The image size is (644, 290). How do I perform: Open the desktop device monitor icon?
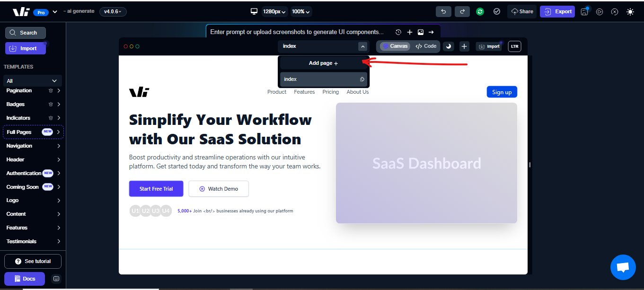click(254, 11)
